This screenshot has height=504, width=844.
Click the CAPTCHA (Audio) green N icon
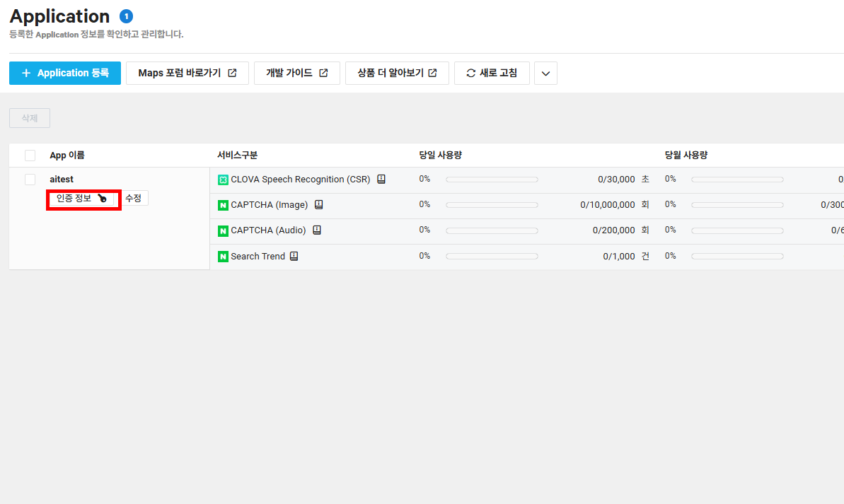click(x=223, y=230)
